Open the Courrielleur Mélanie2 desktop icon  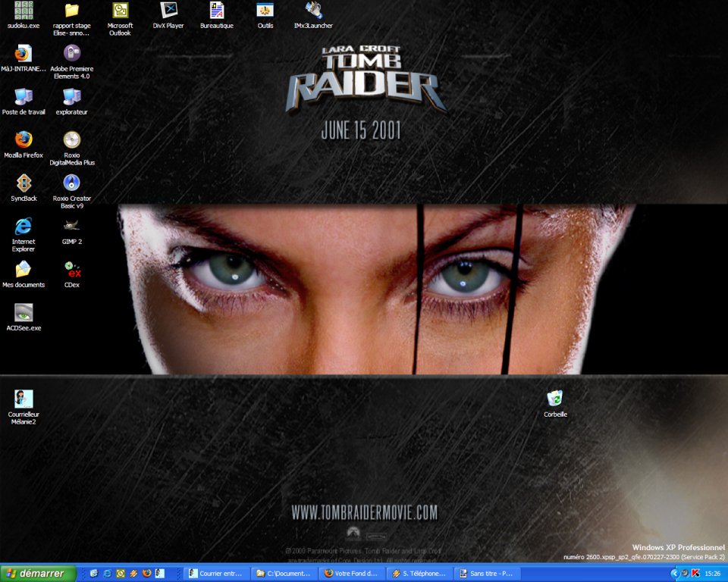tap(24, 407)
